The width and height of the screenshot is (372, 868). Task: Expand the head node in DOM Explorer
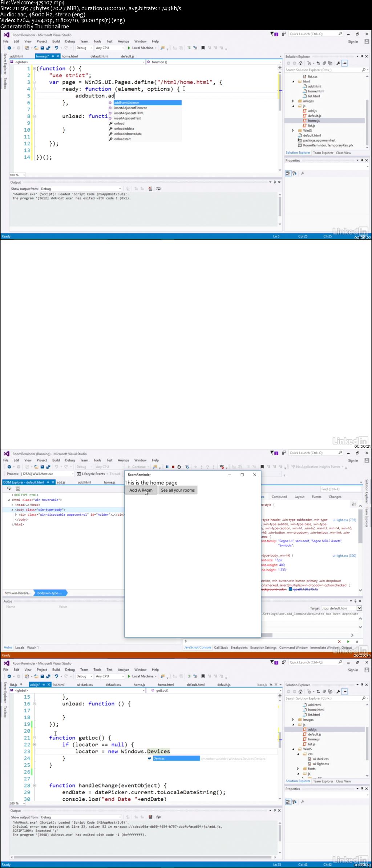pos(12,505)
